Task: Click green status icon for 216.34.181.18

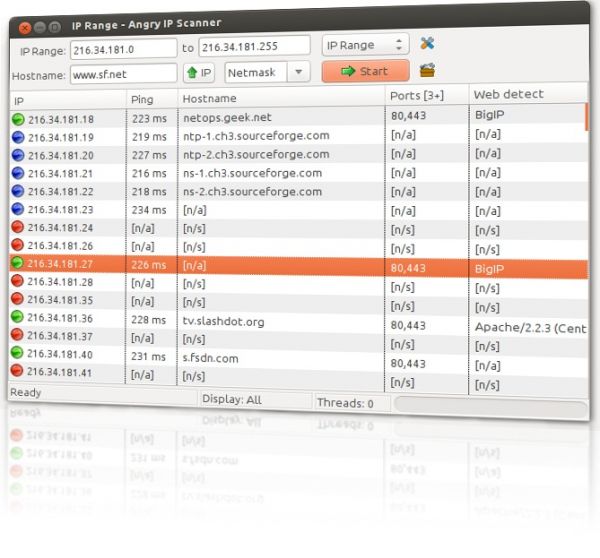Action: click(x=18, y=119)
